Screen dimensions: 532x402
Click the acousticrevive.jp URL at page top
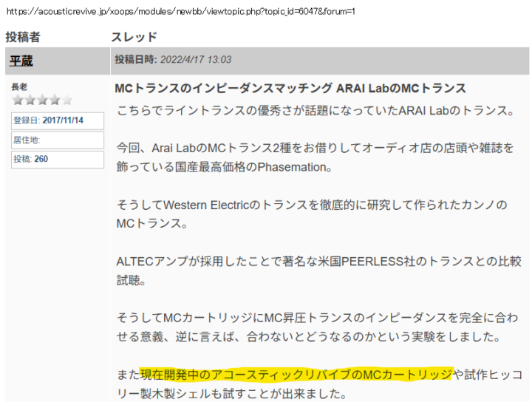click(180, 12)
